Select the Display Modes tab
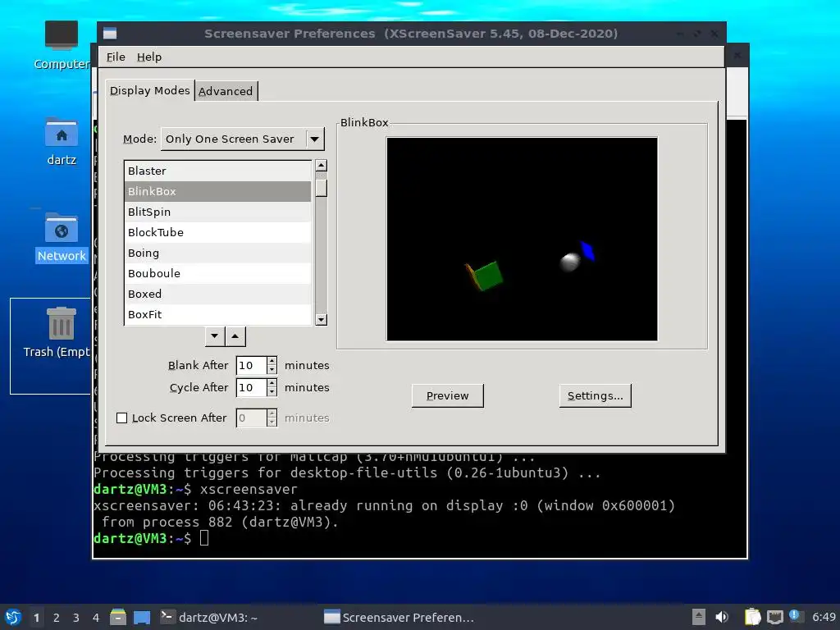This screenshot has height=630, width=840. [x=150, y=90]
